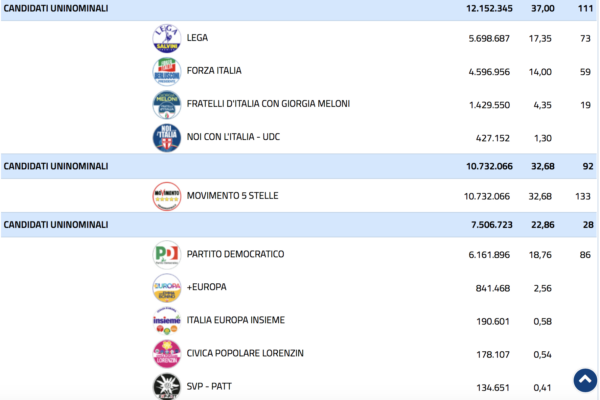
Task: Click the Noi con l'Italia logo
Action: (x=166, y=138)
